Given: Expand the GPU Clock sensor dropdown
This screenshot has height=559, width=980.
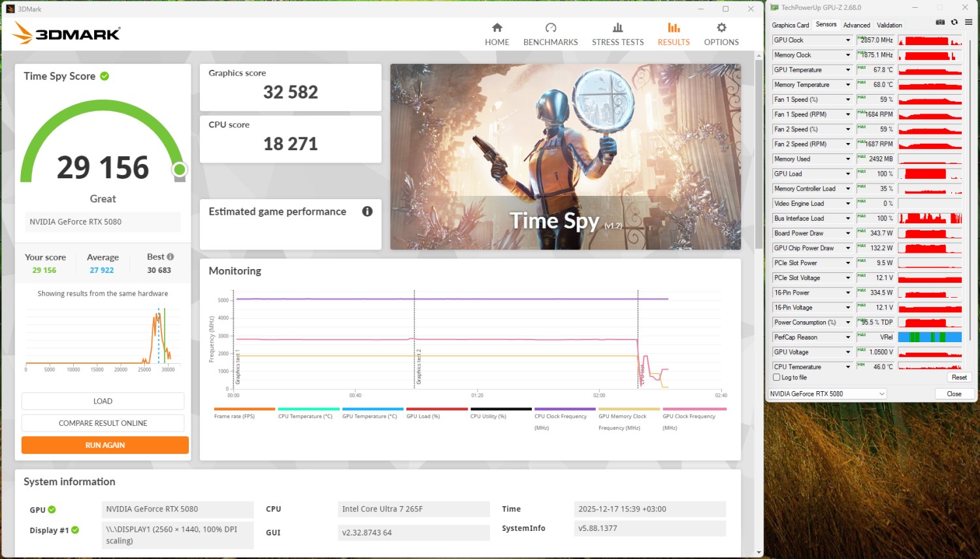Looking at the screenshot, I should click(848, 40).
